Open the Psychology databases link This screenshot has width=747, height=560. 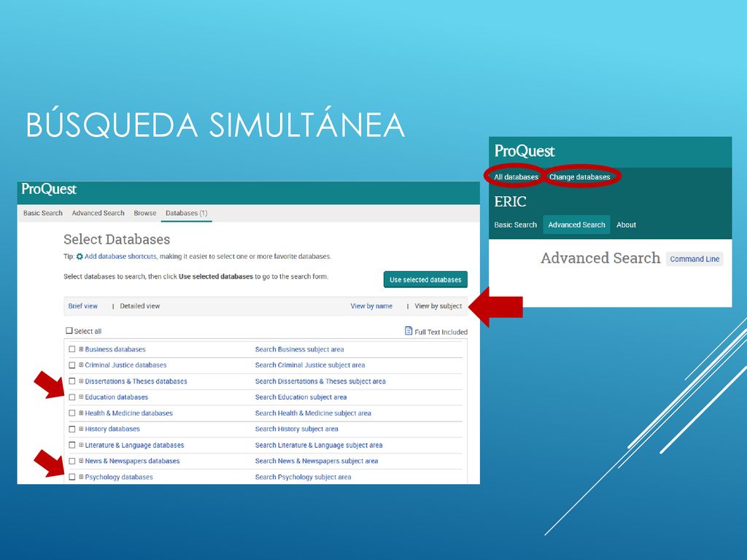click(119, 477)
